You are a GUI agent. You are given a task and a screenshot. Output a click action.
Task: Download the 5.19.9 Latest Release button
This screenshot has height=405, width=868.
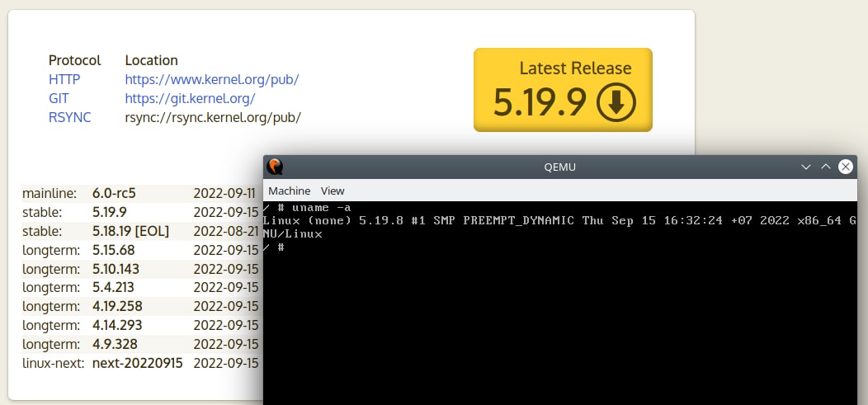coord(563,90)
